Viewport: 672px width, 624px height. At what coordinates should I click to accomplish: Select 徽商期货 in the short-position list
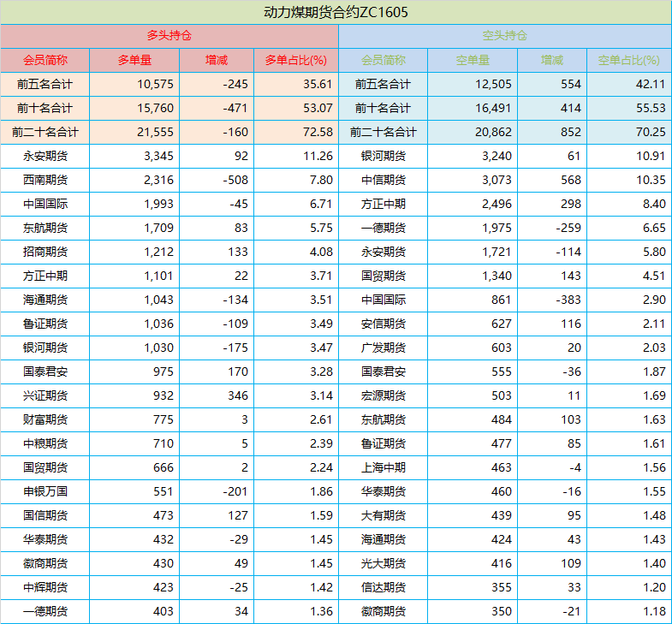(384, 611)
